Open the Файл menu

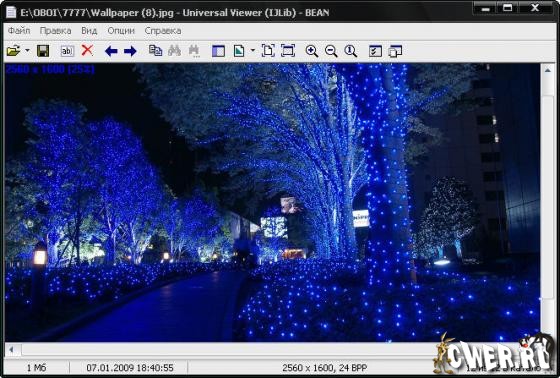(x=19, y=31)
